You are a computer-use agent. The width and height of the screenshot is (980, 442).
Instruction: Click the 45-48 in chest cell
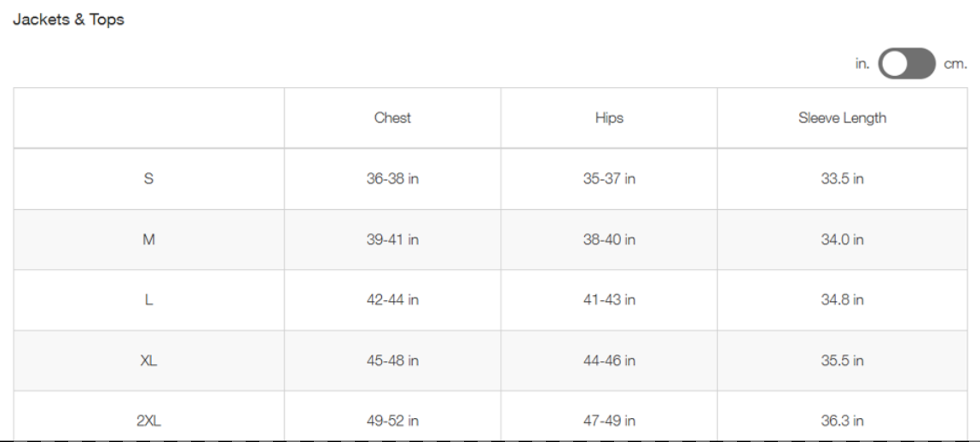[x=392, y=361]
